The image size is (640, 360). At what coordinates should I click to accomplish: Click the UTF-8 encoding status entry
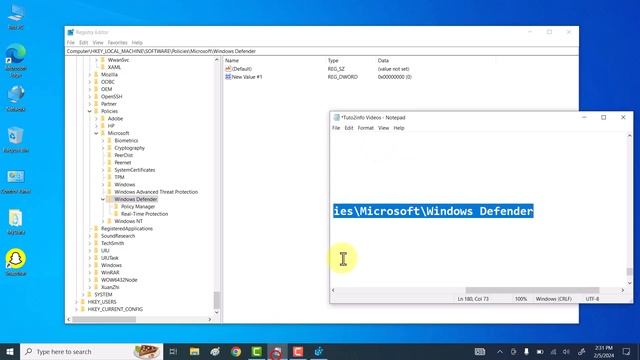point(592,299)
